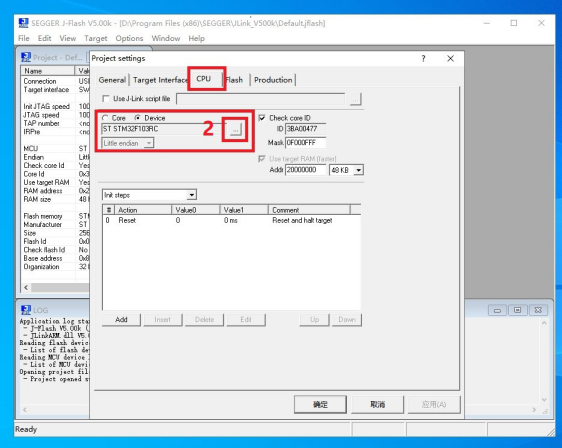Click the core ID field 3BA00477
The height and width of the screenshot is (448, 562).
coord(305,129)
